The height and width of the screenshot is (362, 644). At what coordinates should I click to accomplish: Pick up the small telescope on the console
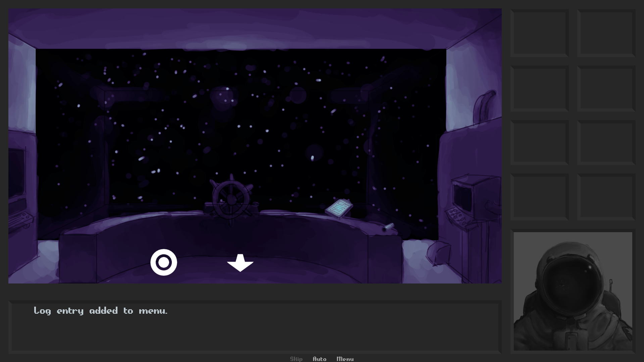(x=388, y=227)
